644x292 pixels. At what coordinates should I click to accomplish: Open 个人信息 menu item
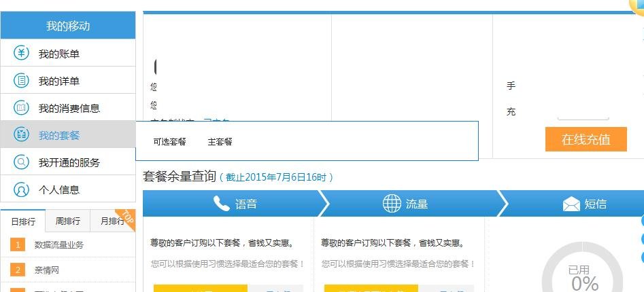pyautogui.click(x=68, y=189)
